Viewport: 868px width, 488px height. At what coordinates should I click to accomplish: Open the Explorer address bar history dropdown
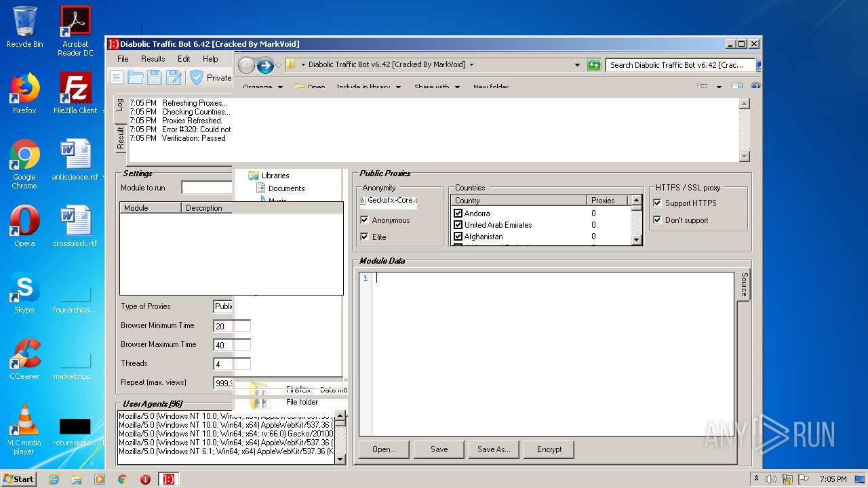point(578,65)
